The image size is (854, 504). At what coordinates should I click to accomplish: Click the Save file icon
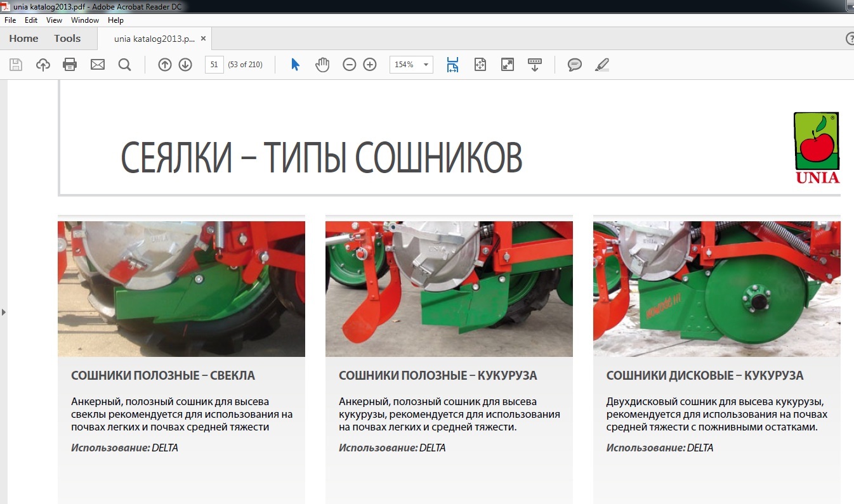16,65
